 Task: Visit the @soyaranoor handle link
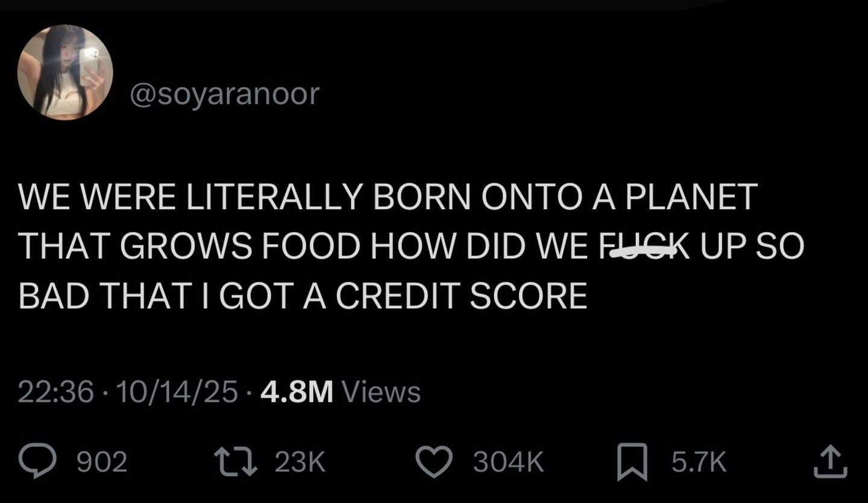pyautogui.click(x=224, y=94)
